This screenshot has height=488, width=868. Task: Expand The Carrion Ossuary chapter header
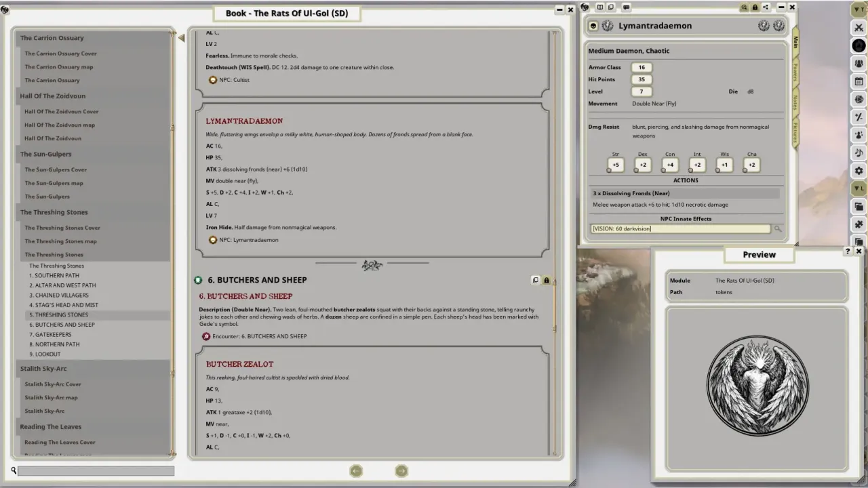point(93,38)
